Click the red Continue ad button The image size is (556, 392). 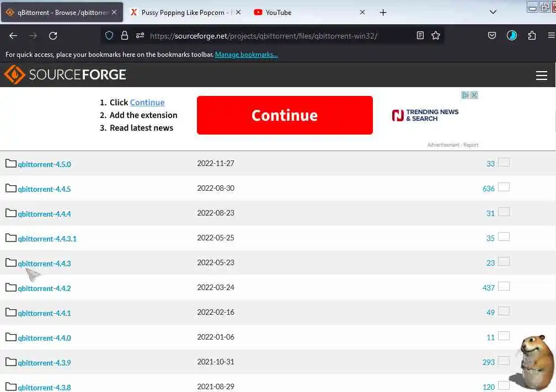click(285, 115)
